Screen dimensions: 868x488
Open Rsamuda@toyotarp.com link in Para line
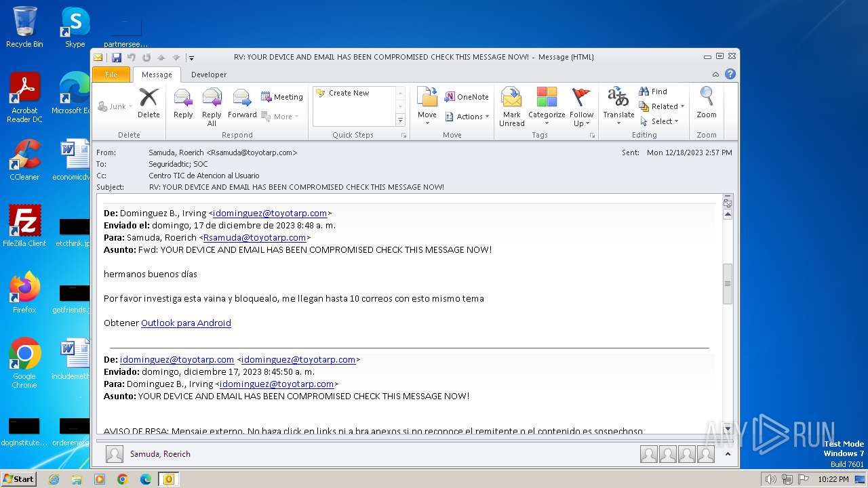coord(254,237)
